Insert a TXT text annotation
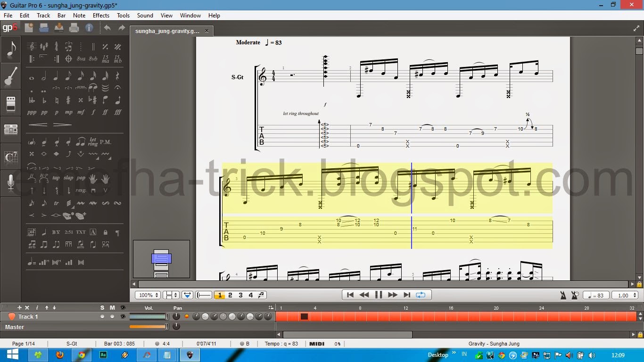 pos(81,232)
